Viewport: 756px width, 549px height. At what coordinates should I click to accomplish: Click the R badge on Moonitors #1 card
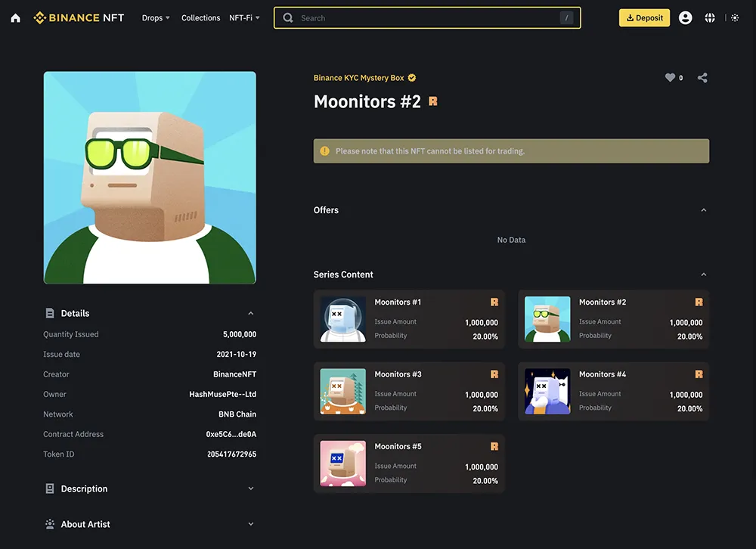(x=494, y=302)
